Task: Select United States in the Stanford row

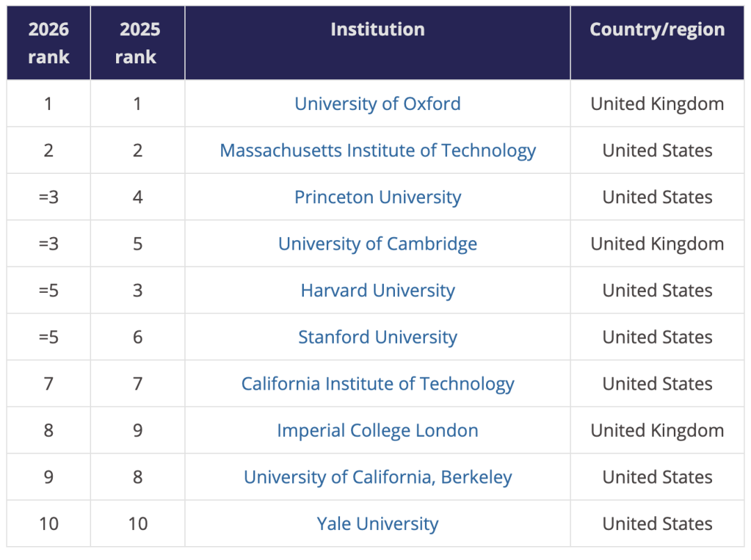Action: [x=657, y=337]
